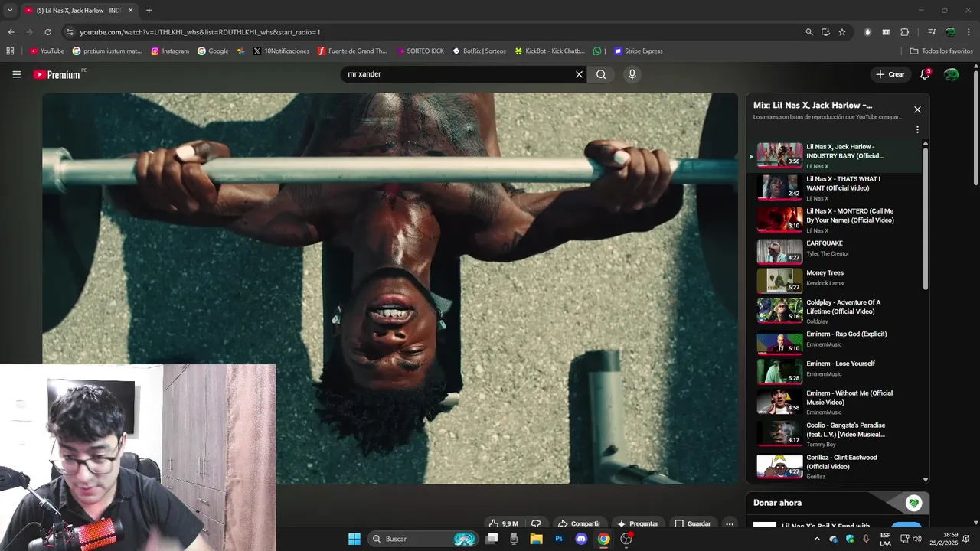This screenshot has height=551, width=980.
Task: Open Photoshop from the taskbar
Action: click(559, 539)
